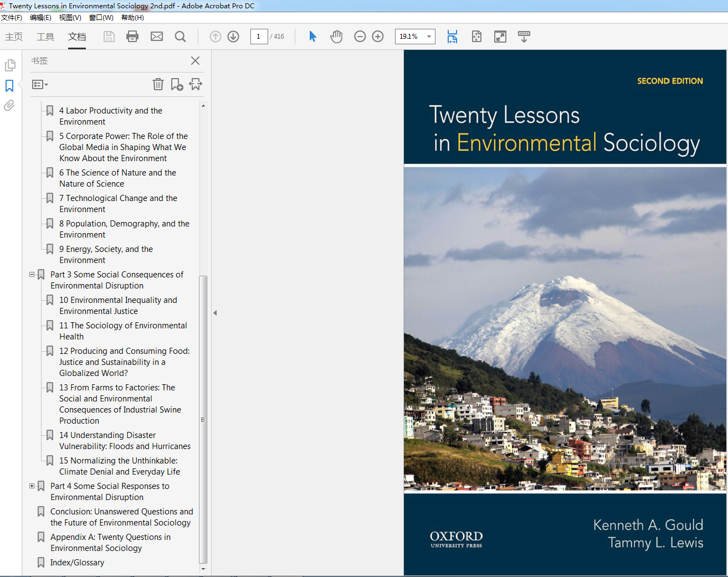Click the Save file icon
The image size is (728, 577).
109,37
